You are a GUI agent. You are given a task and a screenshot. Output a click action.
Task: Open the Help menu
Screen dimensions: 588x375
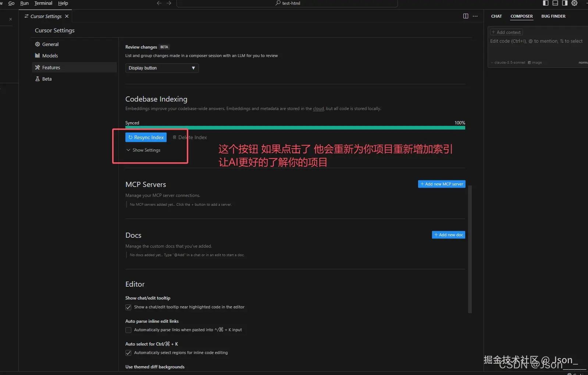click(x=63, y=3)
